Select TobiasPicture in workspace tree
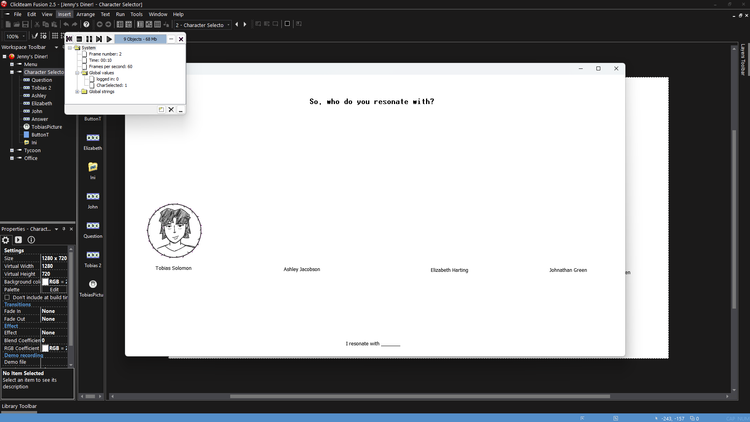The height and width of the screenshot is (422, 750). (46, 127)
